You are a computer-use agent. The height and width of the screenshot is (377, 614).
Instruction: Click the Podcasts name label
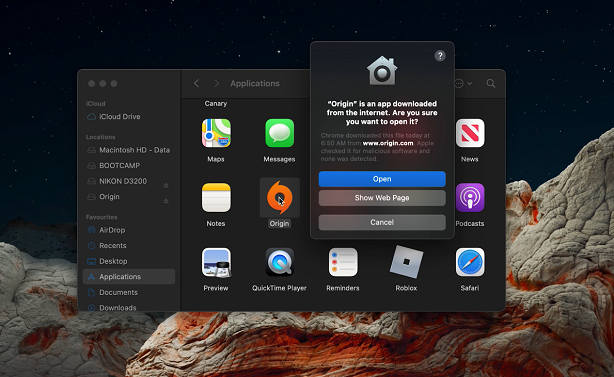click(x=470, y=224)
